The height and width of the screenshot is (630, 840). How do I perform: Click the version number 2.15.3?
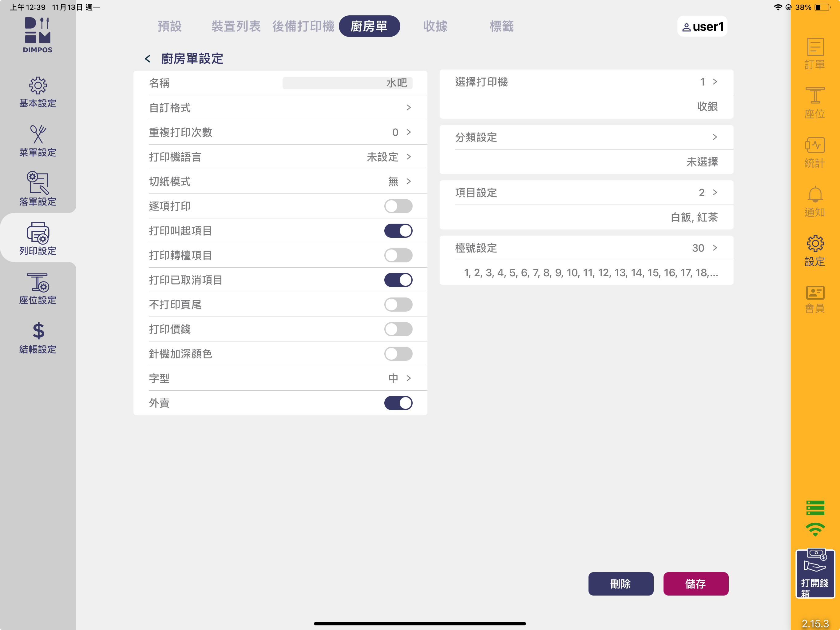tap(815, 623)
